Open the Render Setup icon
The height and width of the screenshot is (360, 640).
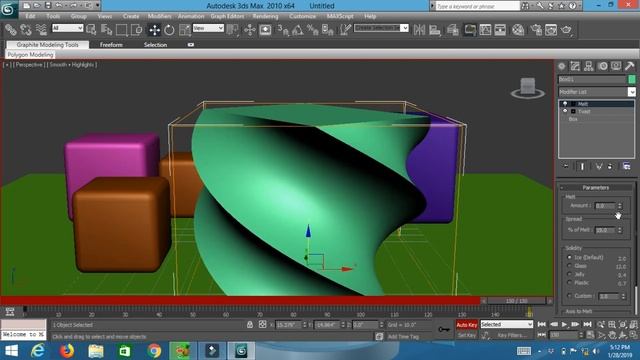click(x=536, y=30)
